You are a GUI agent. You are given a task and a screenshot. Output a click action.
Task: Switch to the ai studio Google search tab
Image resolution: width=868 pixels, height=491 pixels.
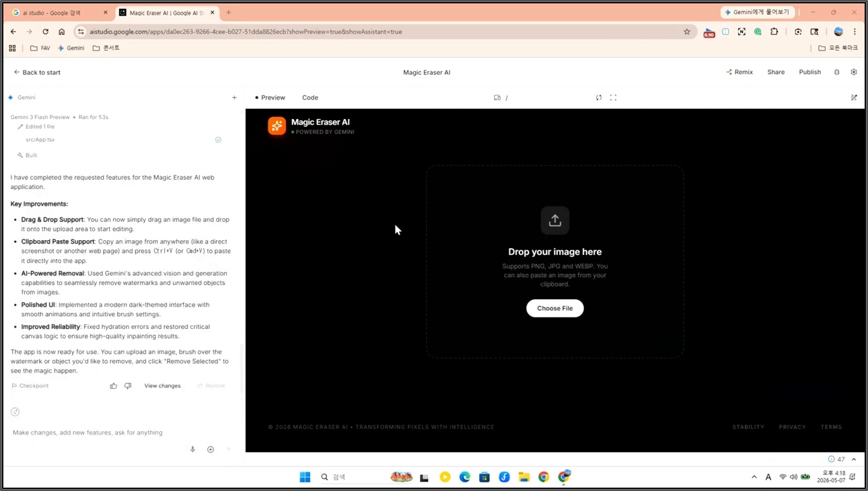[59, 13]
